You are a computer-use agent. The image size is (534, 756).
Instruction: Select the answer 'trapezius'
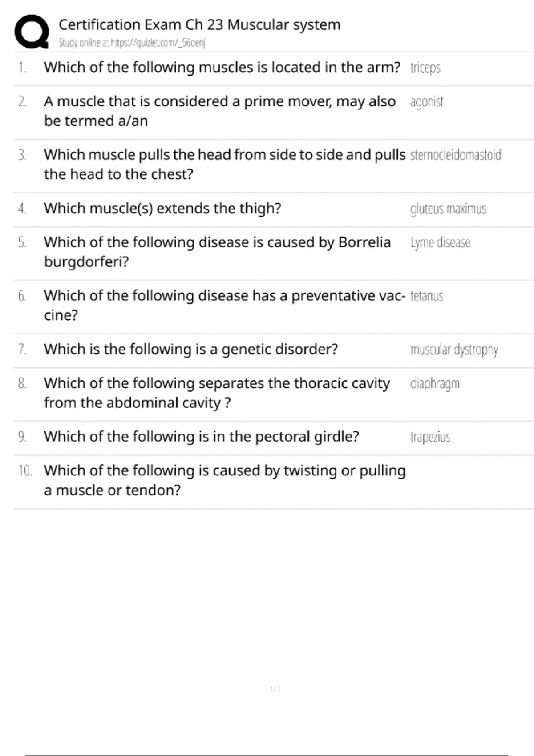tap(430, 437)
